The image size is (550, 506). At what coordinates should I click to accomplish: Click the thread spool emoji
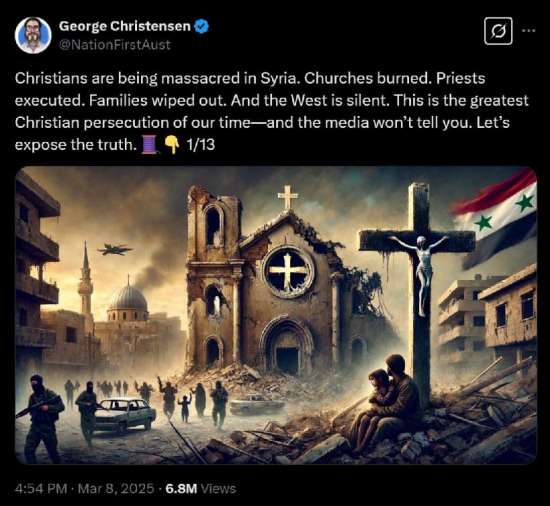[149, 145]
